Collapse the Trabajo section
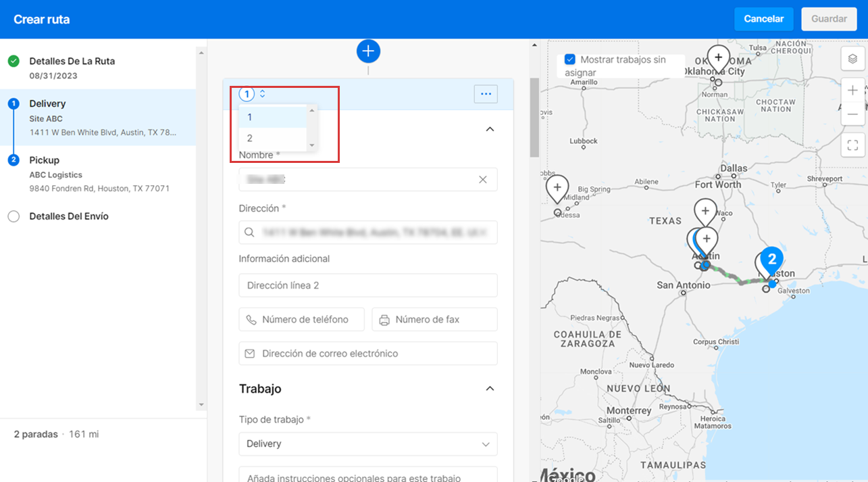The width and height of the screenshot is (868, 482). [490, 389]
